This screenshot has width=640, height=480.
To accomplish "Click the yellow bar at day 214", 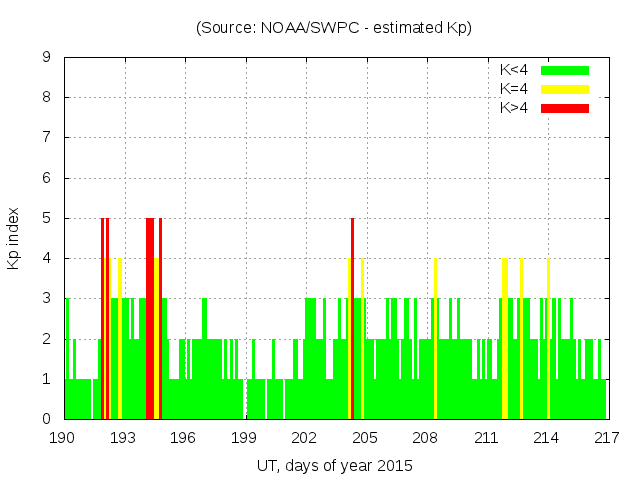I will coord(548,340).
